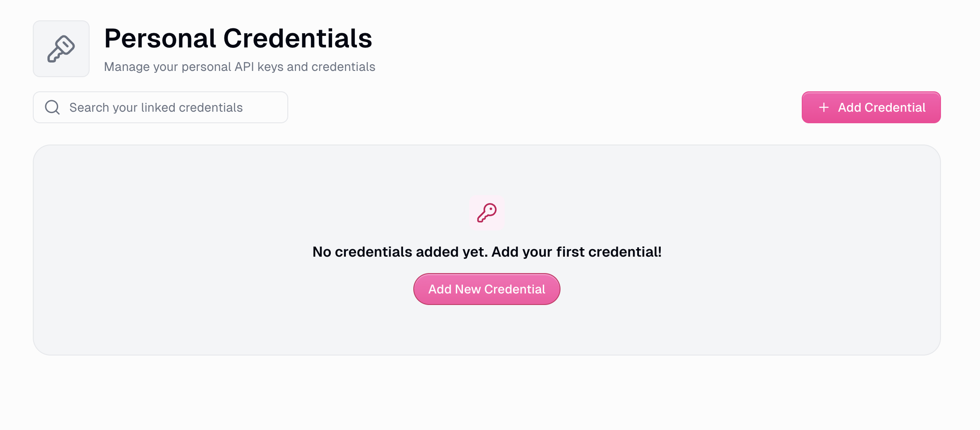The height and width of the screenshot is (430, 980).
Task: Click the key icon beside Personal Credentials heading
Action: point(61,48)
